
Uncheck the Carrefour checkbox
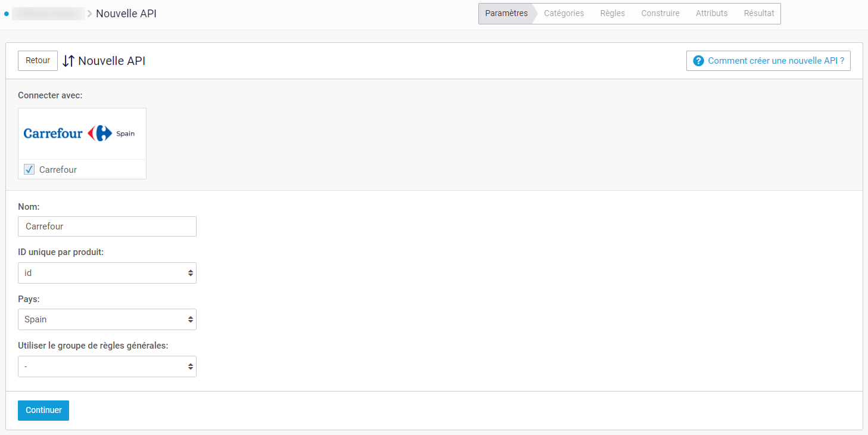29,170
